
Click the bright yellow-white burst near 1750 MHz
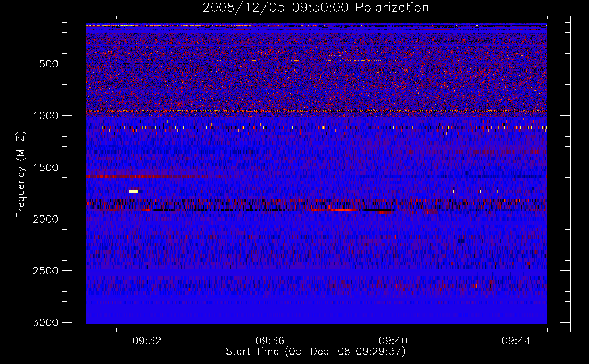[133, 191]
